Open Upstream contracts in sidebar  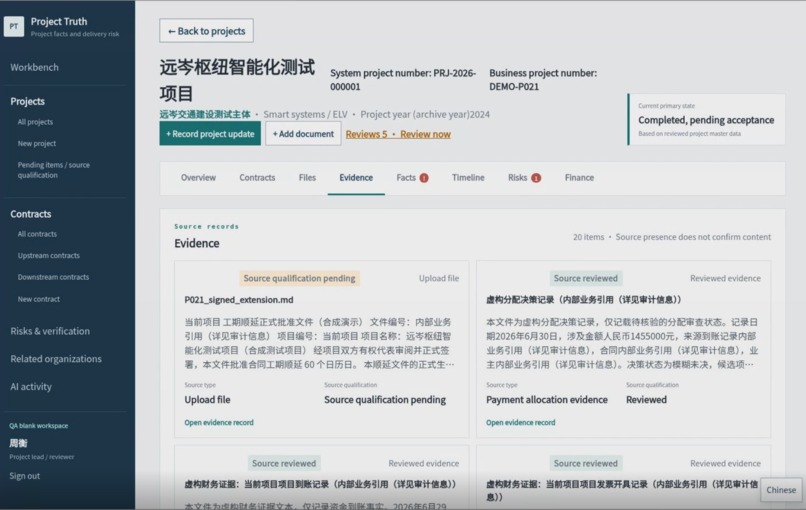(49, 256)
